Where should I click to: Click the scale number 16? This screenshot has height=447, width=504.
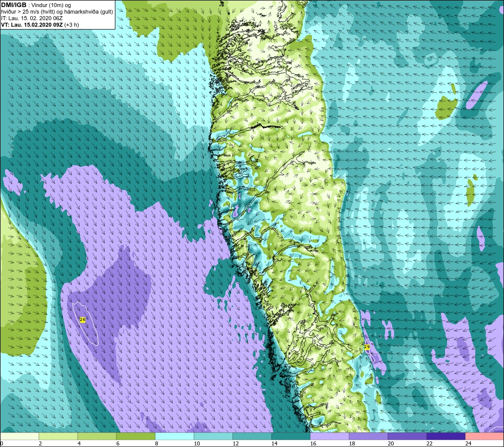pos(313,444)
